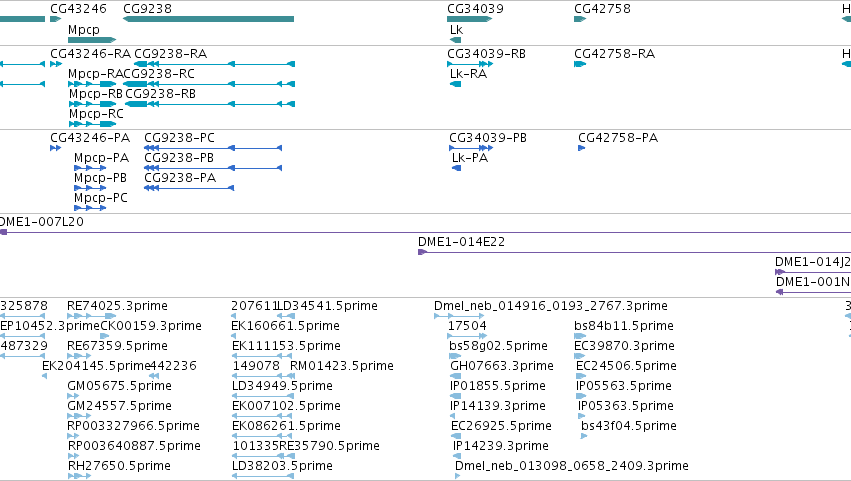Click the bs84b11.5prime EST label
Screen dimensions: 851x481
pos(624,326)
